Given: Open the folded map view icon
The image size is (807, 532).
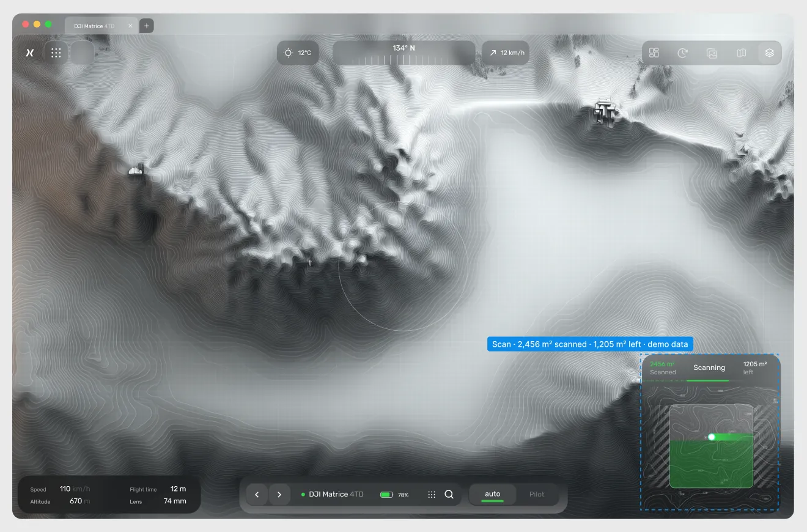Looking at the screenshot, I should pos(741,53).
